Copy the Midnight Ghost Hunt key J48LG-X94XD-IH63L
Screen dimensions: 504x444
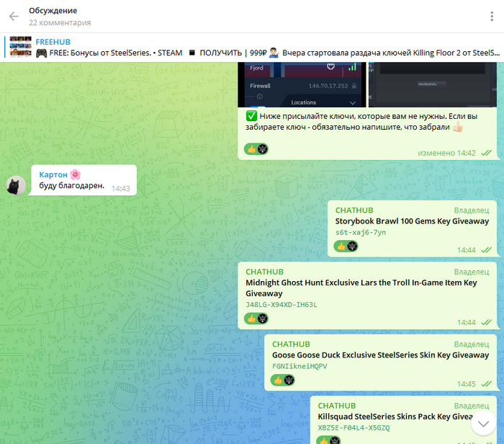[282, 305]
